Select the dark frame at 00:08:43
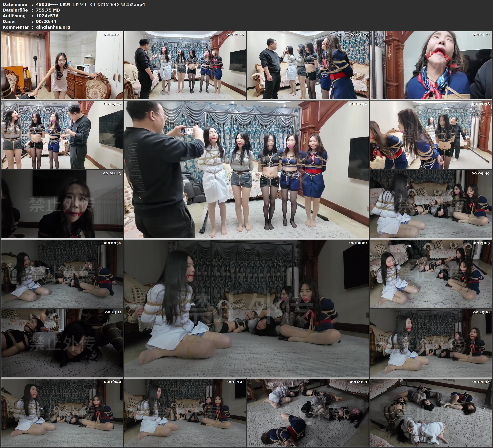This screenshot has width=493, height=448. pyautogui.click(x=62, y=204)
